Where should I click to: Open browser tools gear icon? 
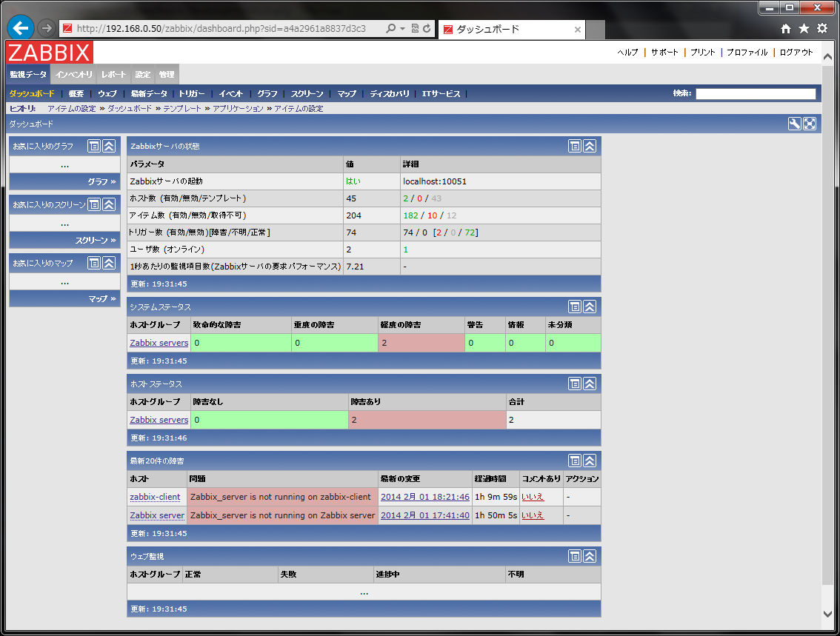pyautogui.click(x=822, y=28)
